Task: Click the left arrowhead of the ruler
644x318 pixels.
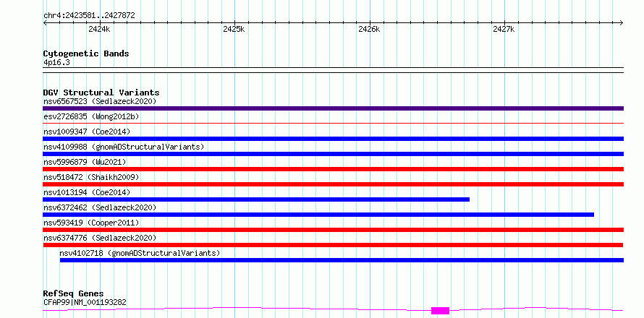Action: tap(45, 23)
